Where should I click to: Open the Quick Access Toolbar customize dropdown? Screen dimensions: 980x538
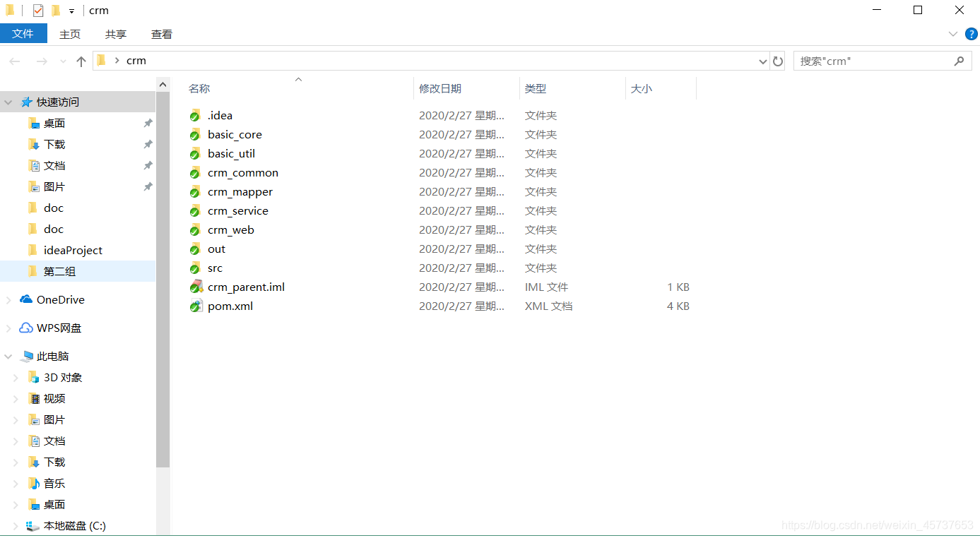71,11
